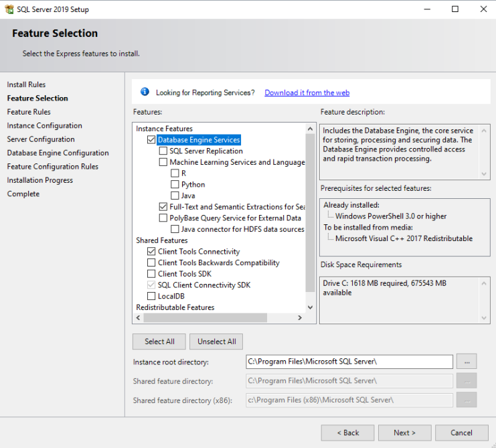496x448 pixels.
Task: Click the Next button
Action: pos(404,433)
